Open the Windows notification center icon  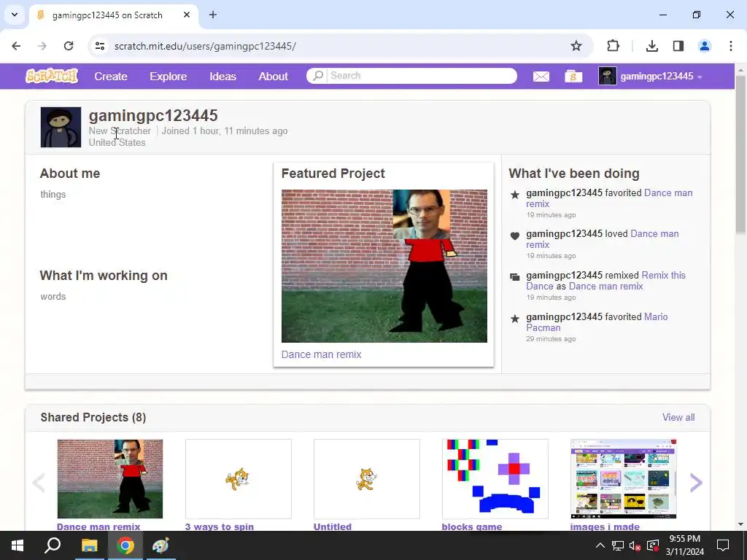(x=723, y=545)
